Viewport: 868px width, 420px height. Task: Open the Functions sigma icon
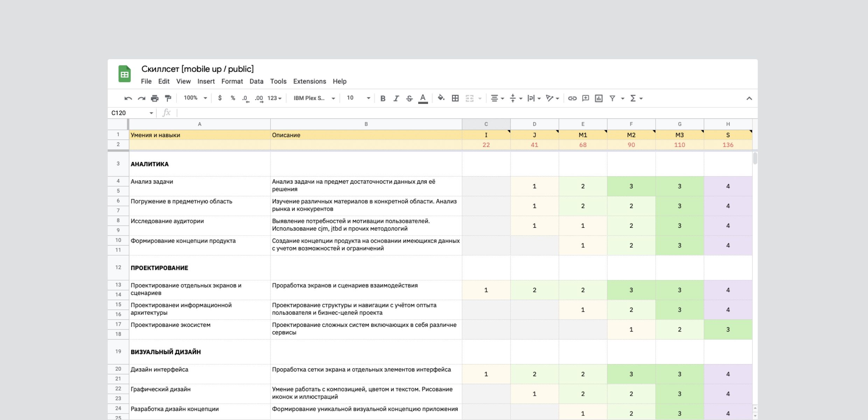[x=633, y=98]
